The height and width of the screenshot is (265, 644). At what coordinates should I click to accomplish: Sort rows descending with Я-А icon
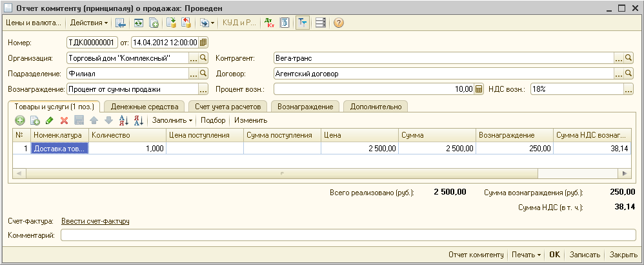[138, 121]
